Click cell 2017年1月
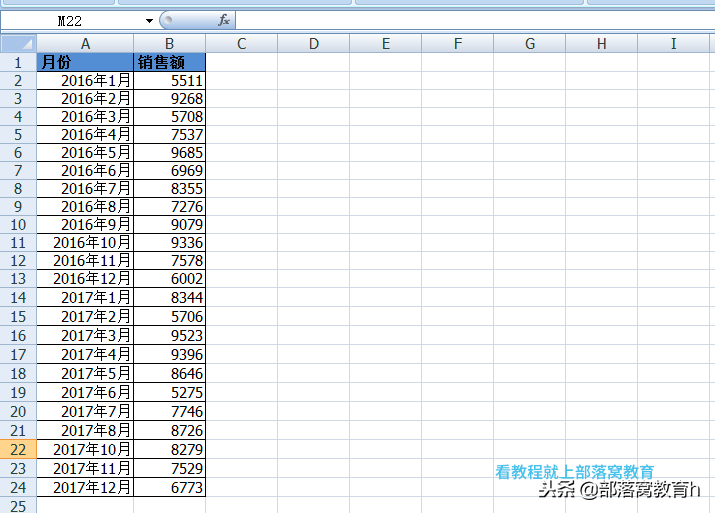The width and height of the screenshot is (715, 513). pyautogui.click(x=85, y=297)
